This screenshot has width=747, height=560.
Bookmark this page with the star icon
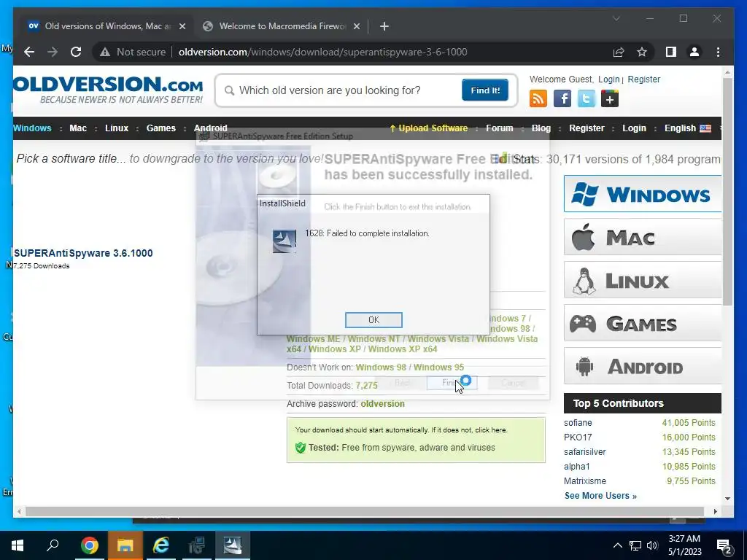click(642, 52)
